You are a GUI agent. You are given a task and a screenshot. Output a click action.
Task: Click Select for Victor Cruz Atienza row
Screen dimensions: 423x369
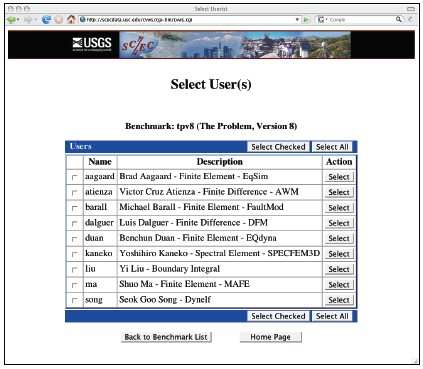[x=339, y=192]
